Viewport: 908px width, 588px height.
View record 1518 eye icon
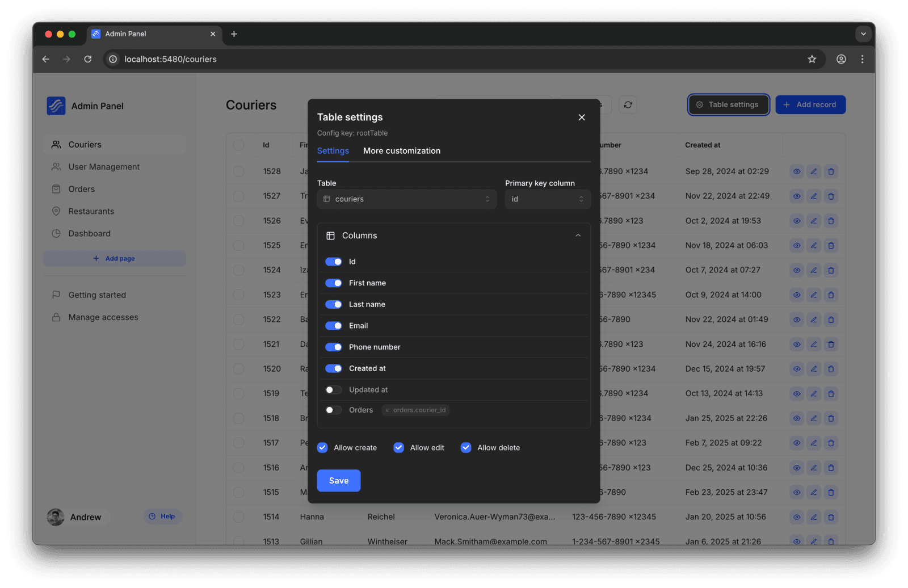click(x=797, y=418)
